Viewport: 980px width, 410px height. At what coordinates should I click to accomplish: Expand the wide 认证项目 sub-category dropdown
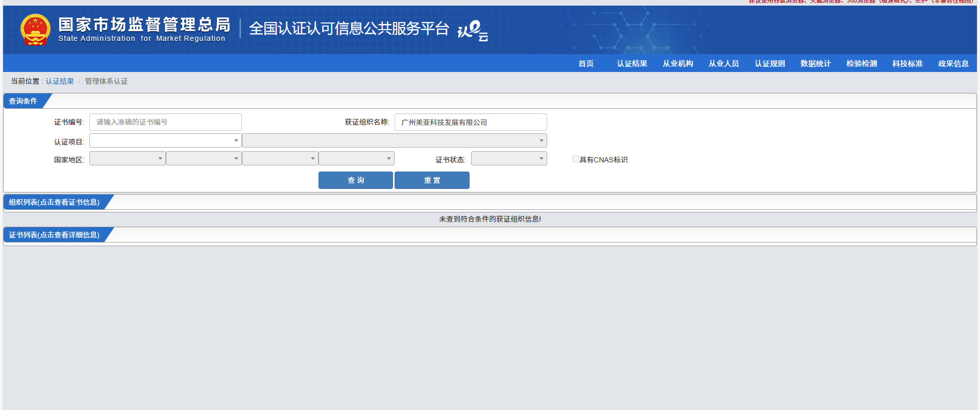pyautogui.click(x=395, y=140)
